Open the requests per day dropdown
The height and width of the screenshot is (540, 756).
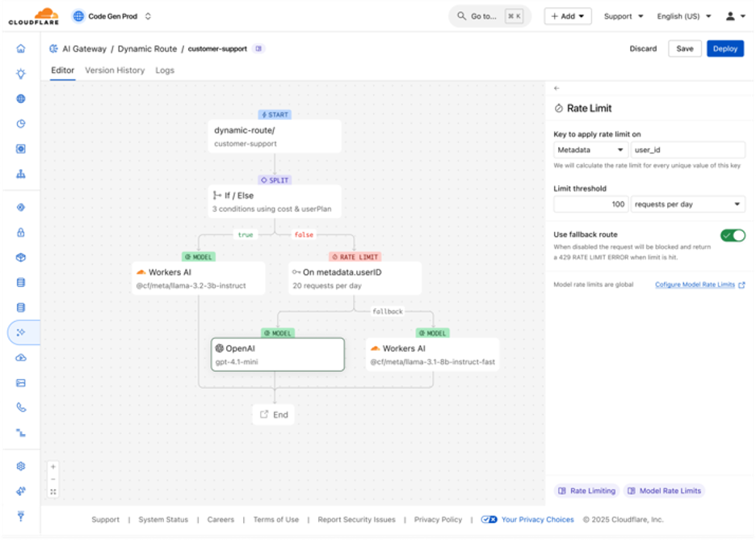coord(687,205)
